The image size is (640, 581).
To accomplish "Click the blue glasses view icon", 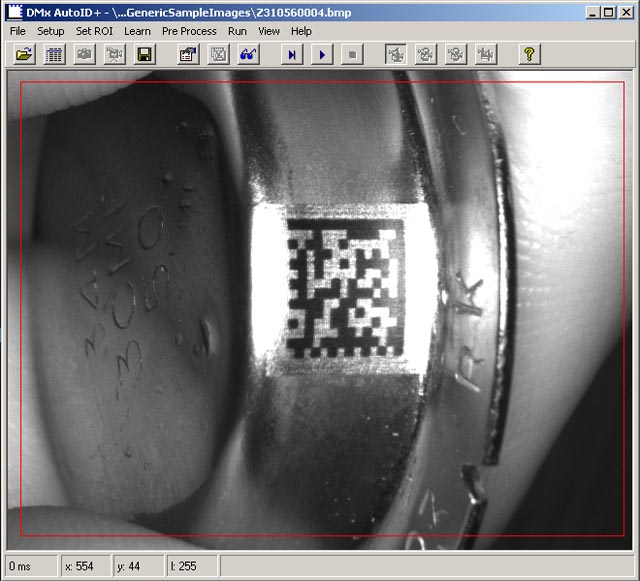I will click(248, 54).
